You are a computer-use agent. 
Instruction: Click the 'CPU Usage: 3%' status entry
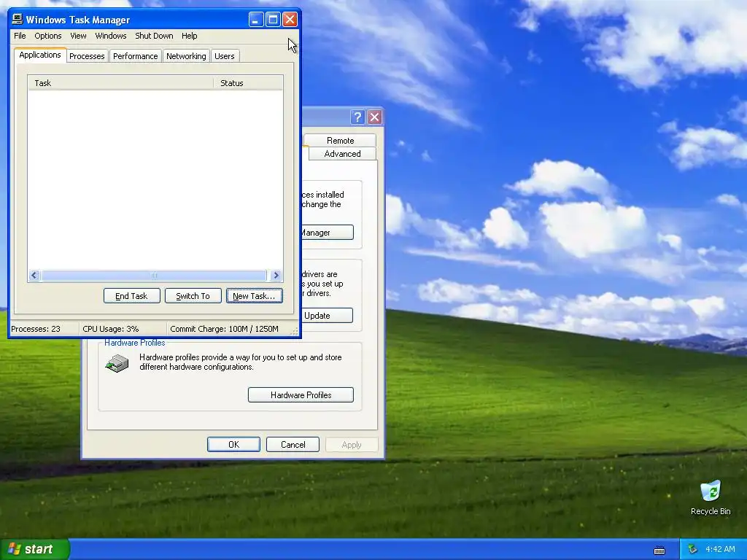[111, 329]
